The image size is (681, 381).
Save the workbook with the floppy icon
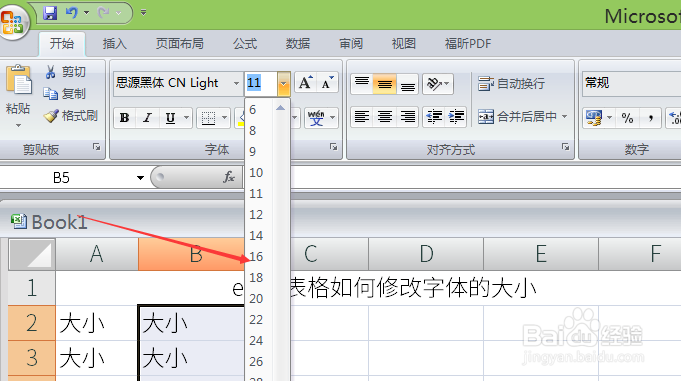[50, 13]
